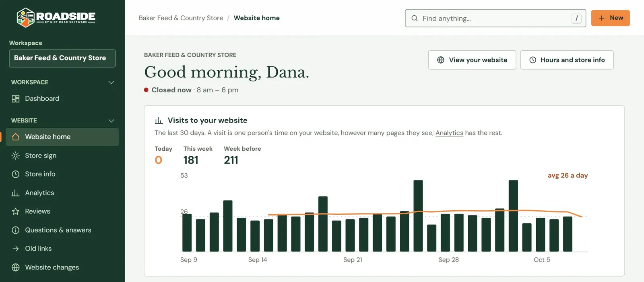The image size is (644, 282).
Task: Click View your website button
Action: tap(472, 60)
